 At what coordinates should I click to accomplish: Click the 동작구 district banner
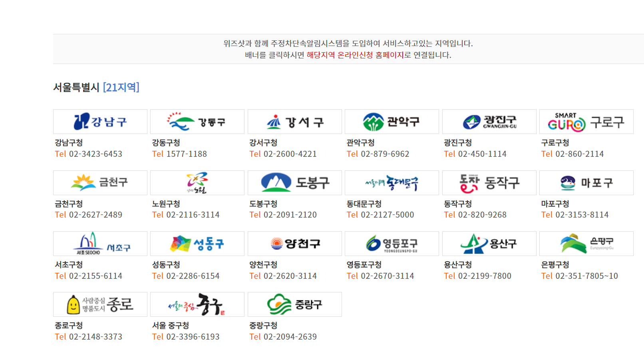click(x=489, y=183)
